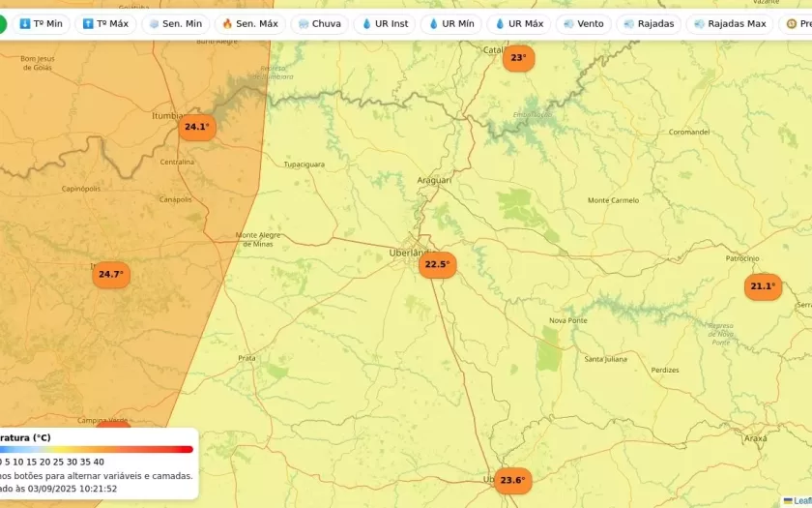812x508 pixels.
Task: Open the Leaflet attribution link
Action: [800, 501]
